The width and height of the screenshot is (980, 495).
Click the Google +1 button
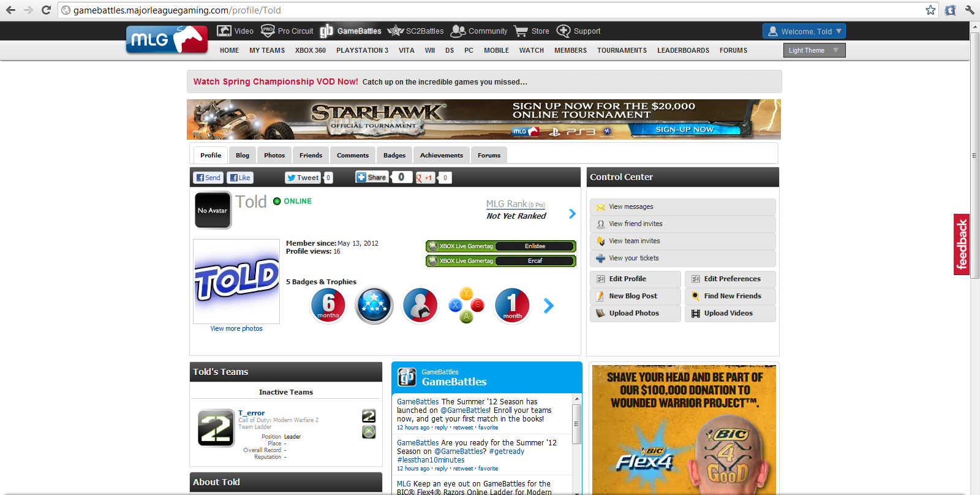click(x=424, y=178)
